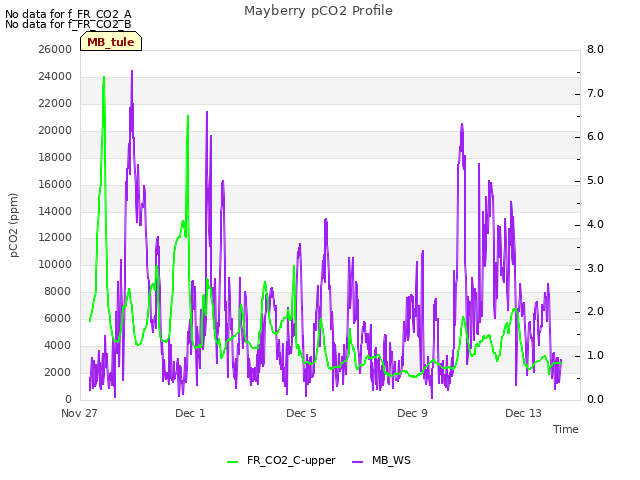Click the 8000 left axis value
Screen dimensions: 640x480
coord(57,291)
